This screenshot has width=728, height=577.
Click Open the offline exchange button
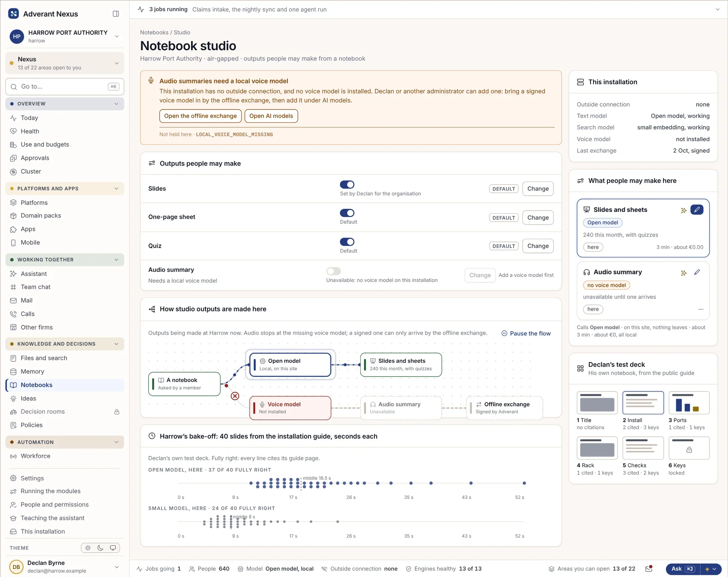(200, 116)
